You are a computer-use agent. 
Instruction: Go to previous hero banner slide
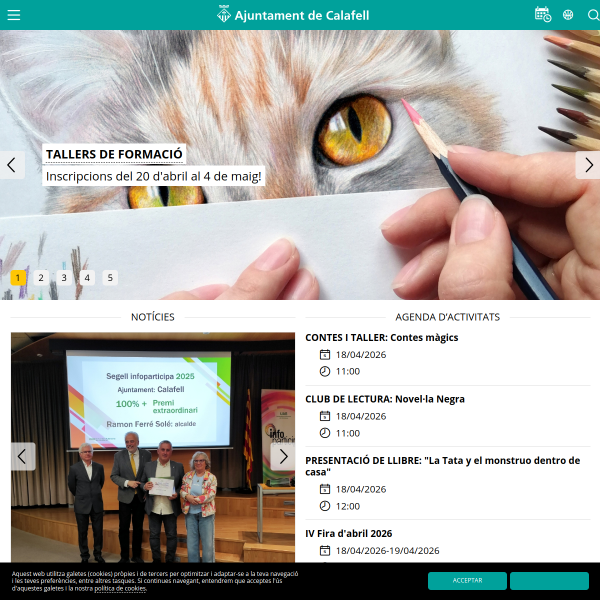click(x=12, y=165)
